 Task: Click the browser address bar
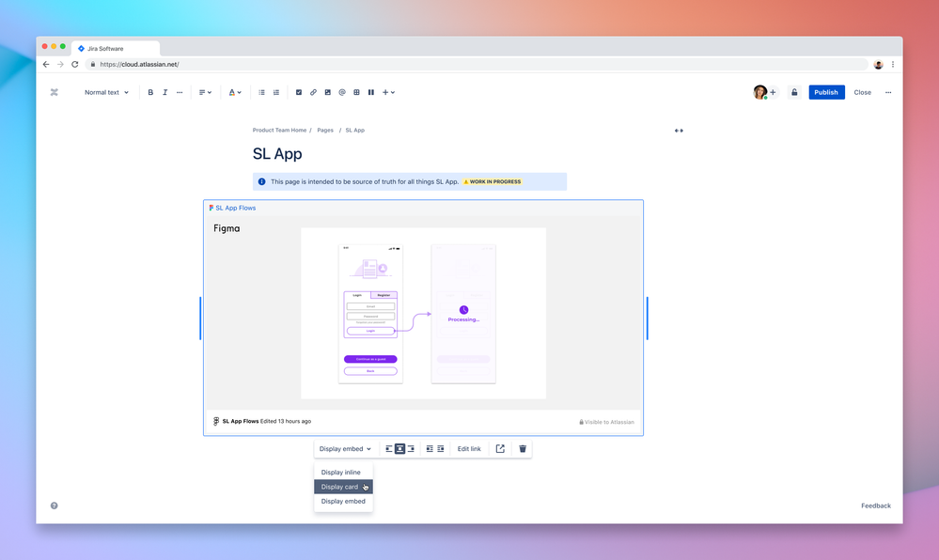click(x=477, y=64)
